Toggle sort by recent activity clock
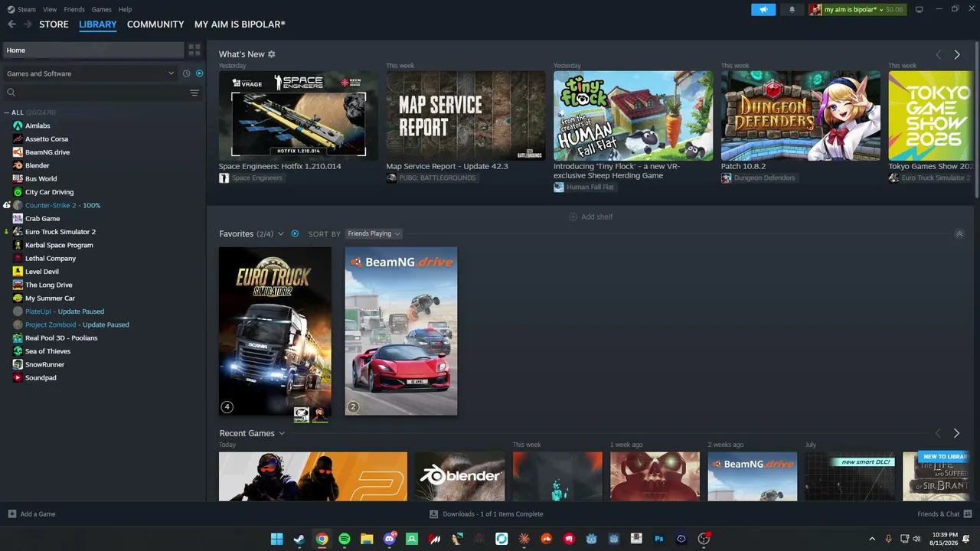980x551 pixels. [186, 73]
